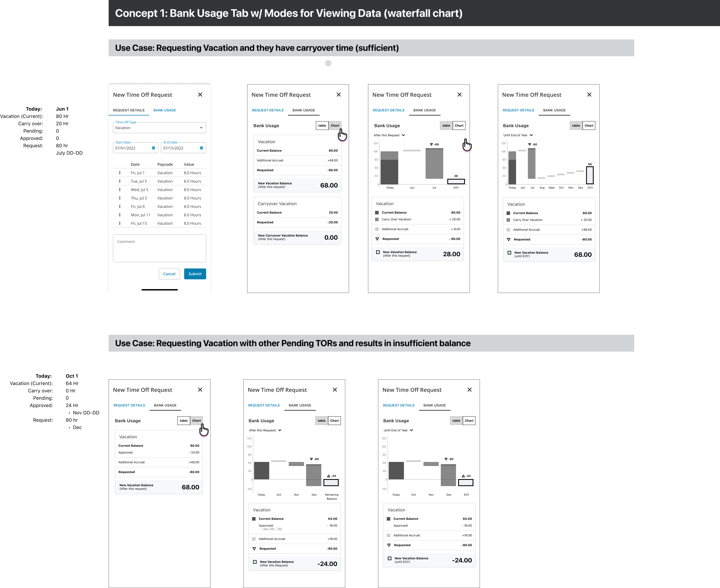Open the three-dot menu for Tue, Jul 5 row
Viewport: 720px width, 588px height.
coord(120,181)
